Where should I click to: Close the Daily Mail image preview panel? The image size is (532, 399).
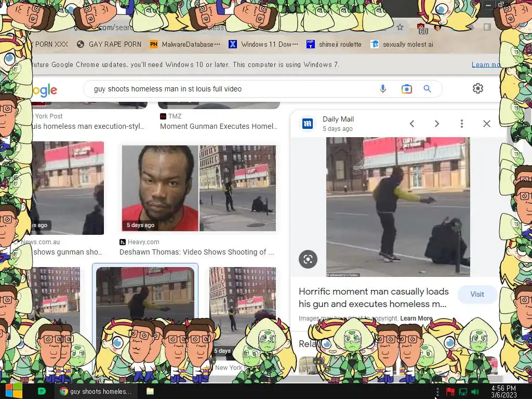coord(486,124)
